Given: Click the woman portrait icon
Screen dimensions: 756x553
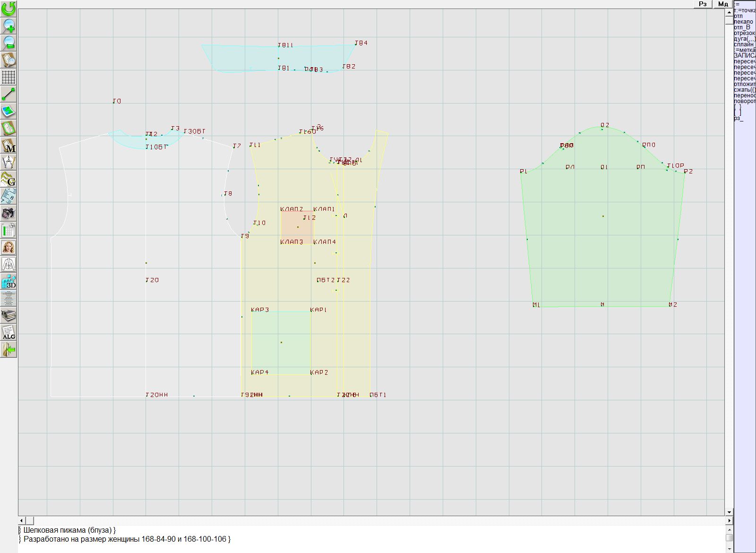Looking at the screenshot, I should [x=9, y=247].
